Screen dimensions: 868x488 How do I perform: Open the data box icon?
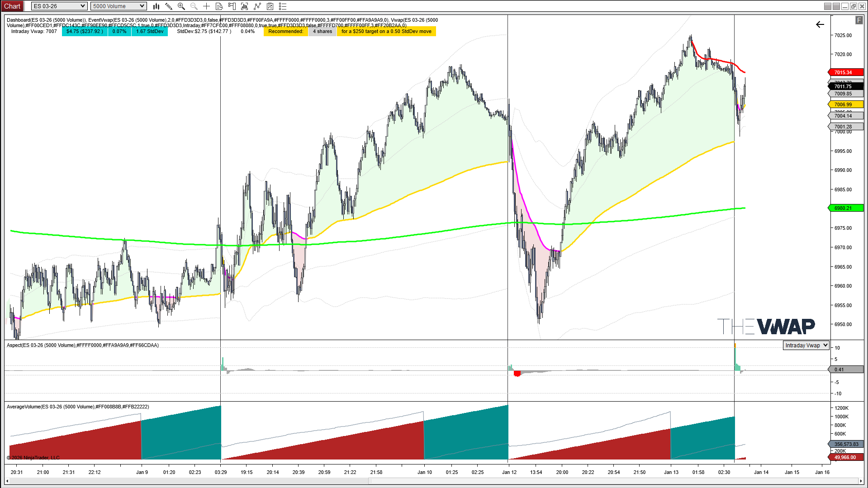click(219, 6)
